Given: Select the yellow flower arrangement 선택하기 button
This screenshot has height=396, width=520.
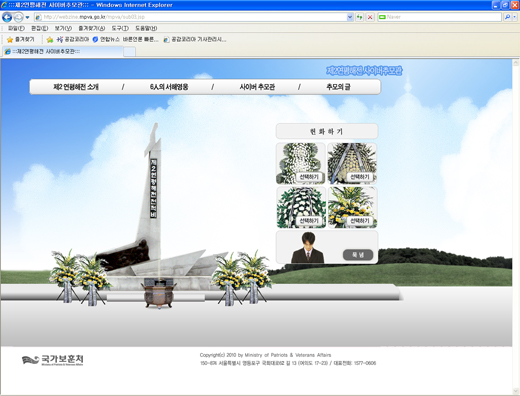Looking at the screenshot, I should pos(360,221).
